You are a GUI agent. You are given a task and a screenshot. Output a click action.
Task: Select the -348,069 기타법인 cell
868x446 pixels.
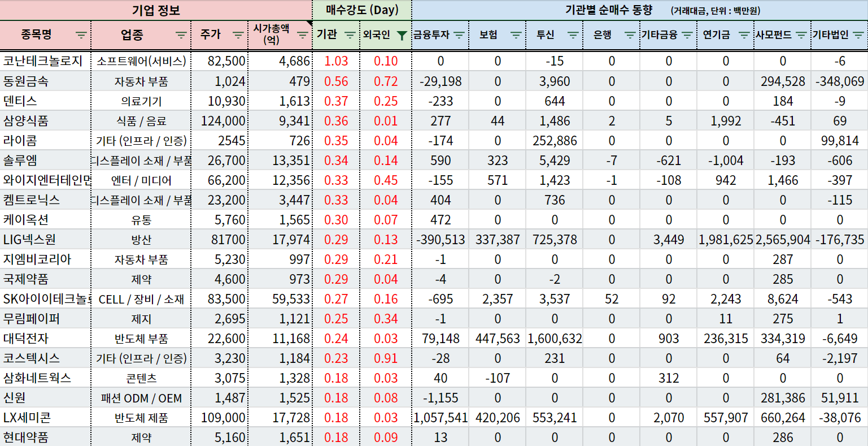point(840,81)
